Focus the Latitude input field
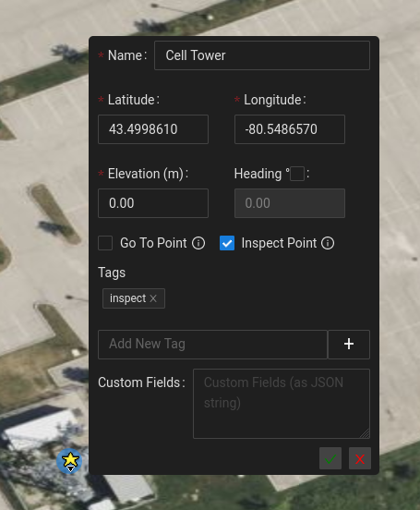Screen dimensions: 420x510 (x=153, y=129)
